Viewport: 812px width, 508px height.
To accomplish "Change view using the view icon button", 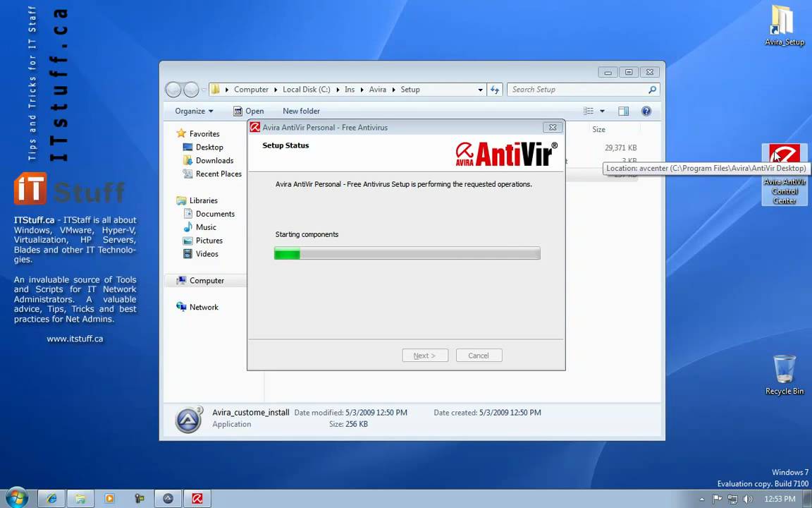I will (x=589, y=111).
